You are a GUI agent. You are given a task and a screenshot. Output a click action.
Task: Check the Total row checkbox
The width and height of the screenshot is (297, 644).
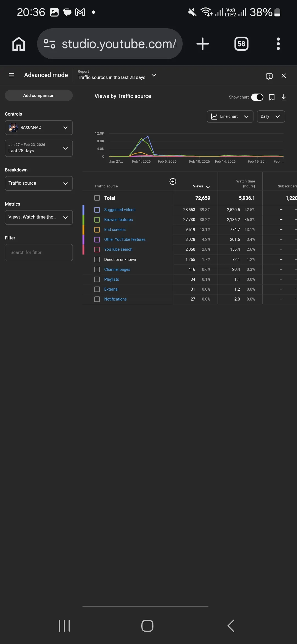coord(97,198)
